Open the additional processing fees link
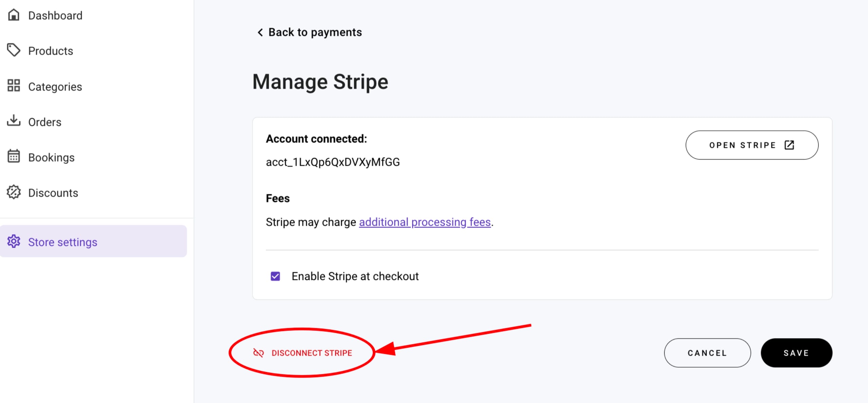This screenshot has height=403, width=868. pyautogui.click(x=425, y=222)
